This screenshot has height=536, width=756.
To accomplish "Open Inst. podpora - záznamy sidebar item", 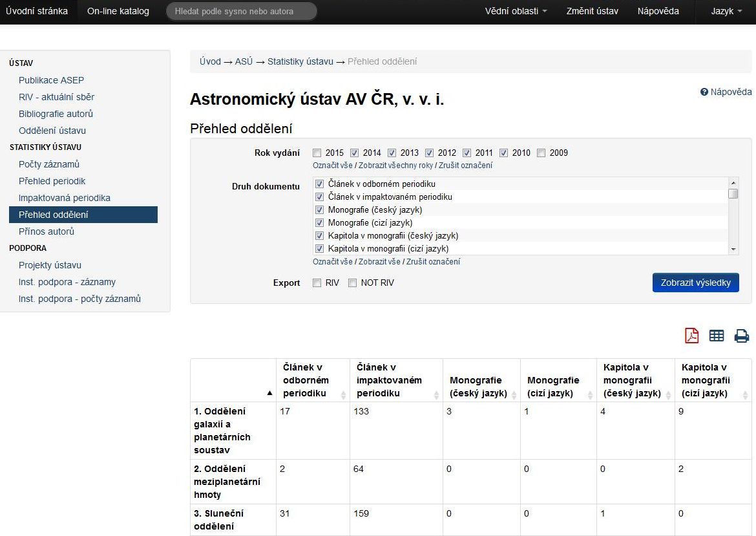I will pos(67,283).
